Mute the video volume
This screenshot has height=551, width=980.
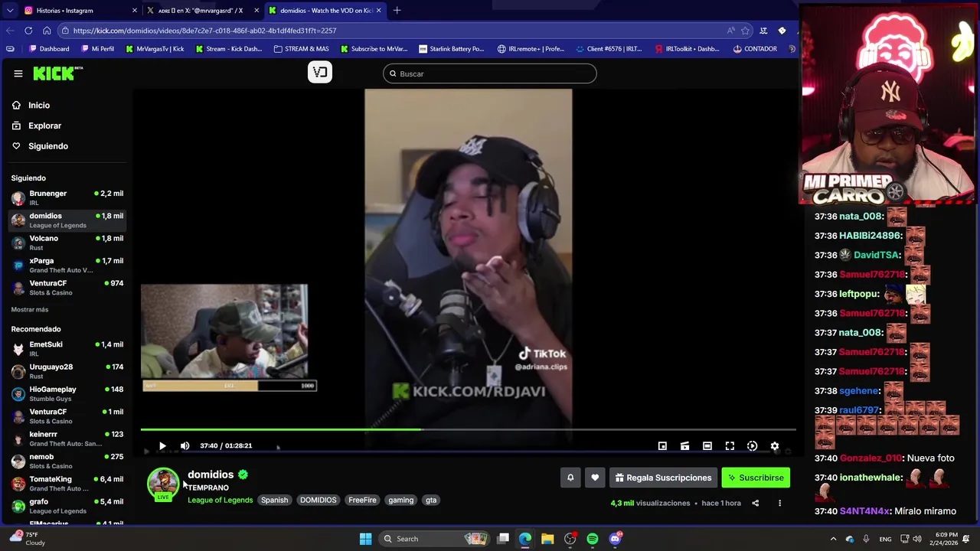(x=185, y=445)
